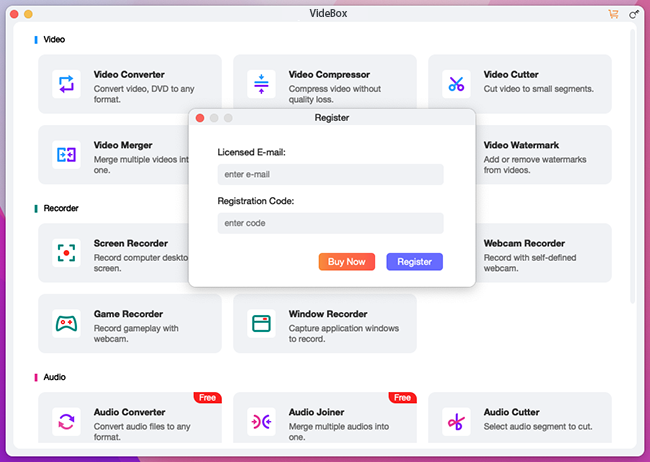Click the Audio section heading

pyautogui.click(x=55, y=377)
